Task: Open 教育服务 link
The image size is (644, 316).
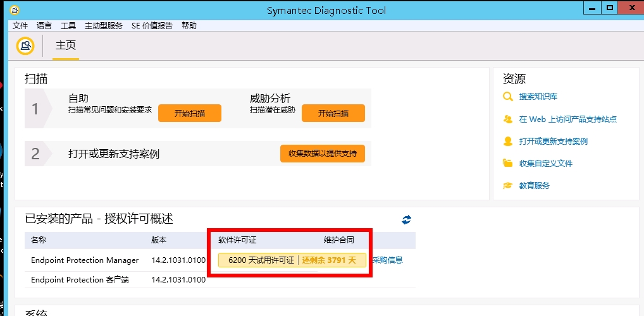Action: (x=535, y=186)
